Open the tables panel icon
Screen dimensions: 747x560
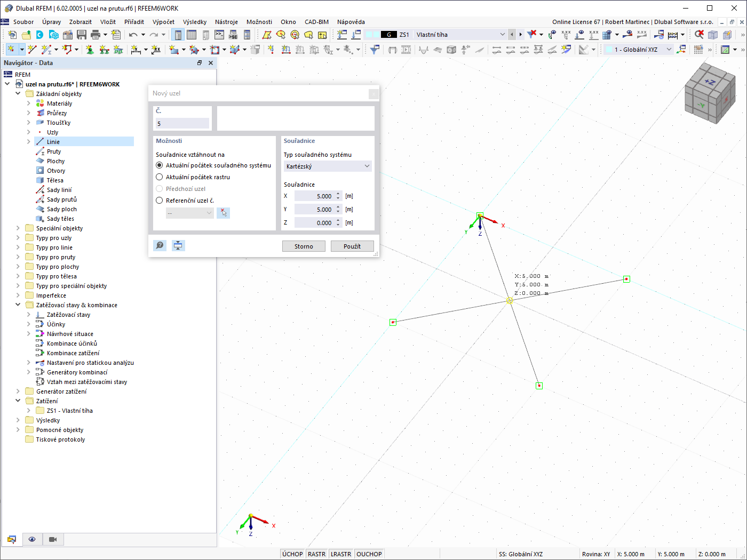[192, 35]
